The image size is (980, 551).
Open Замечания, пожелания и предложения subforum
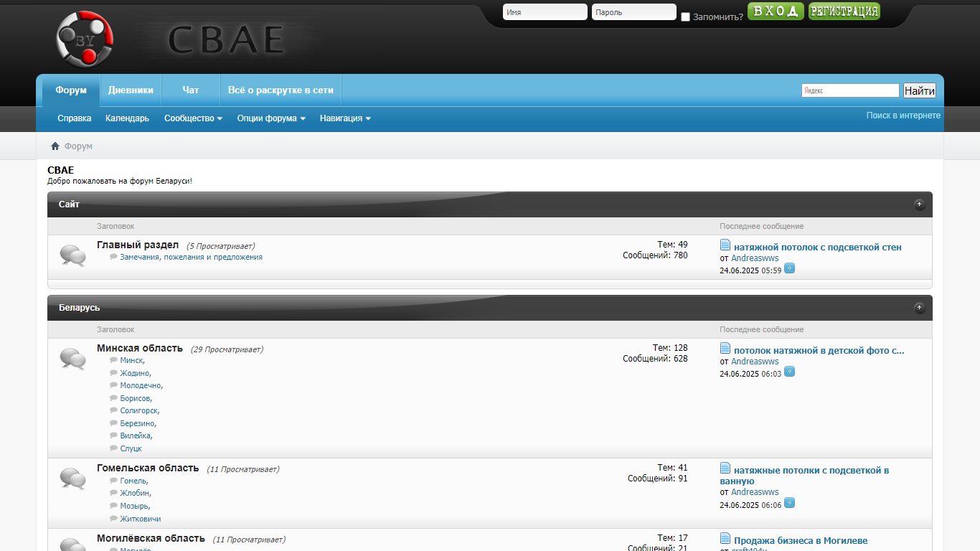(192, 257)
